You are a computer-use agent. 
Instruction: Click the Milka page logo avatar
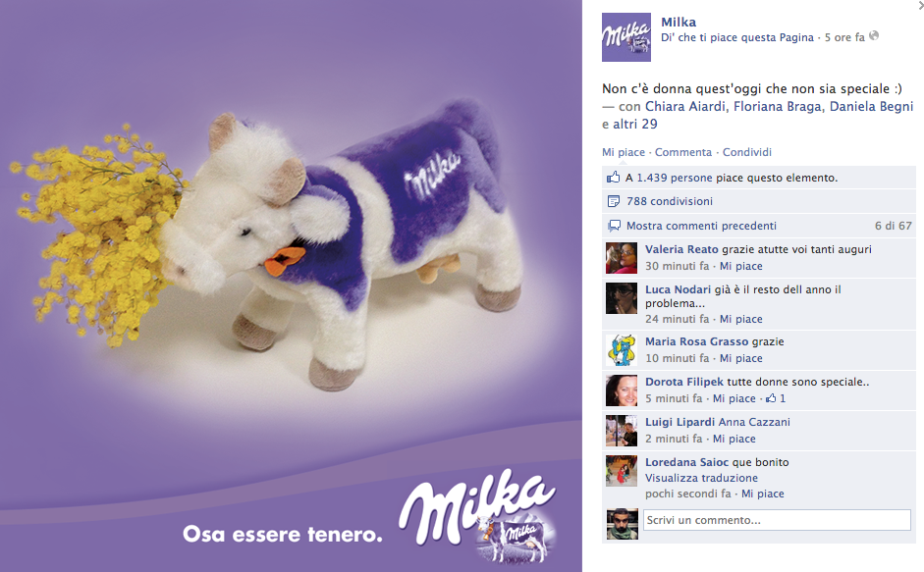point(625,37)
